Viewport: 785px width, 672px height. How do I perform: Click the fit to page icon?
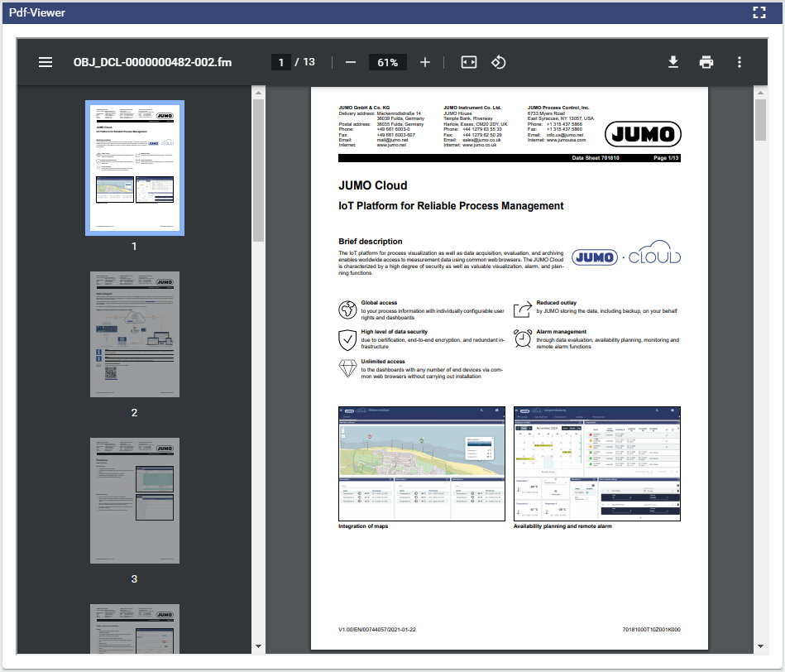(469, 63)
